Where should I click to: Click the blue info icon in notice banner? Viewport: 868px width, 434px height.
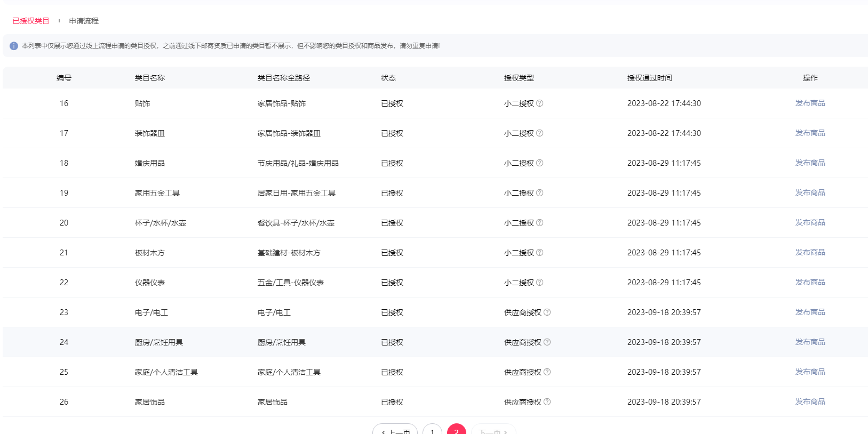[x=14, y=46]
